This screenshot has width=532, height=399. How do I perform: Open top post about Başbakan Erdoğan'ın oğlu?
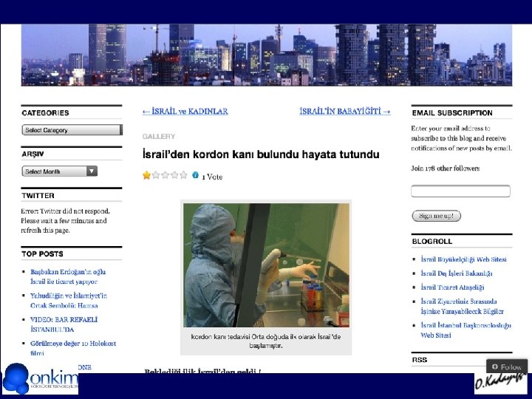pos(68,276)
